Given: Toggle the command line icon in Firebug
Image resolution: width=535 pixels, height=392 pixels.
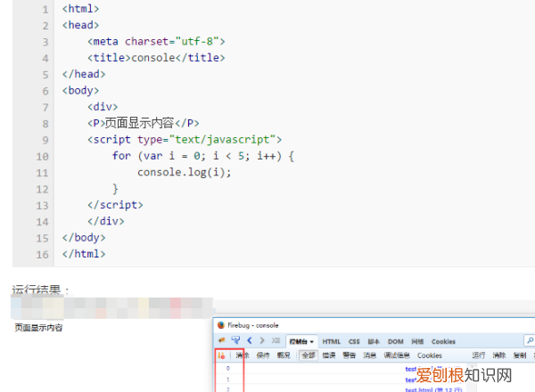Looking at the screenshot, I should [x=276, y=340].
